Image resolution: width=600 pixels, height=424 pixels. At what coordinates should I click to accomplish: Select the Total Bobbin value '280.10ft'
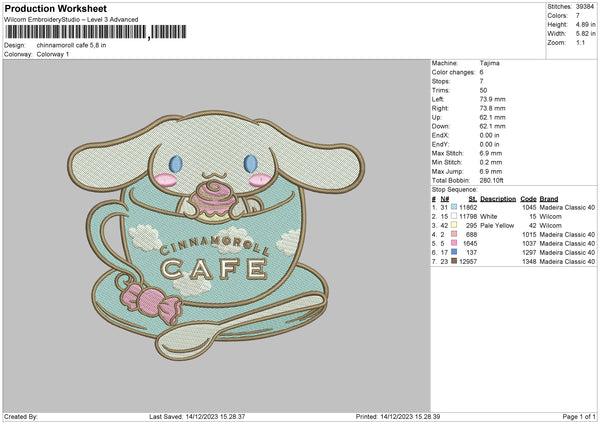pyautogui.click(x=492, y=181)
